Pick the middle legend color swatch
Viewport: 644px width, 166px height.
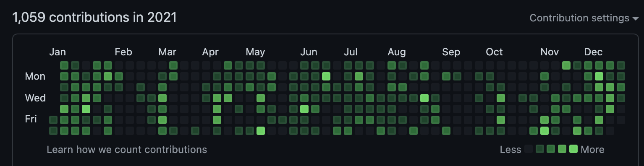[x=551, y=149]
